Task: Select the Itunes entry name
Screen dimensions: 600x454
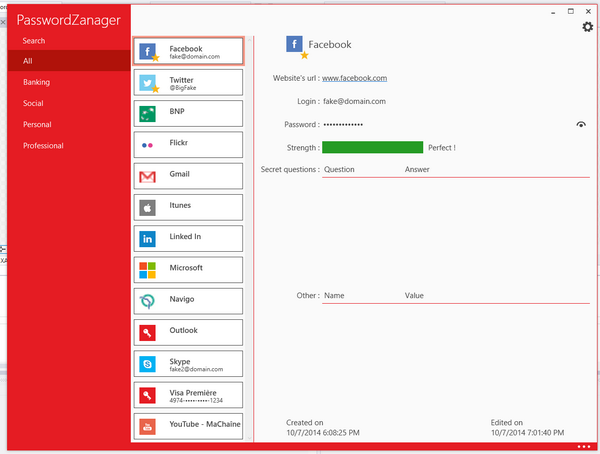Action: [x=180, y=205]
